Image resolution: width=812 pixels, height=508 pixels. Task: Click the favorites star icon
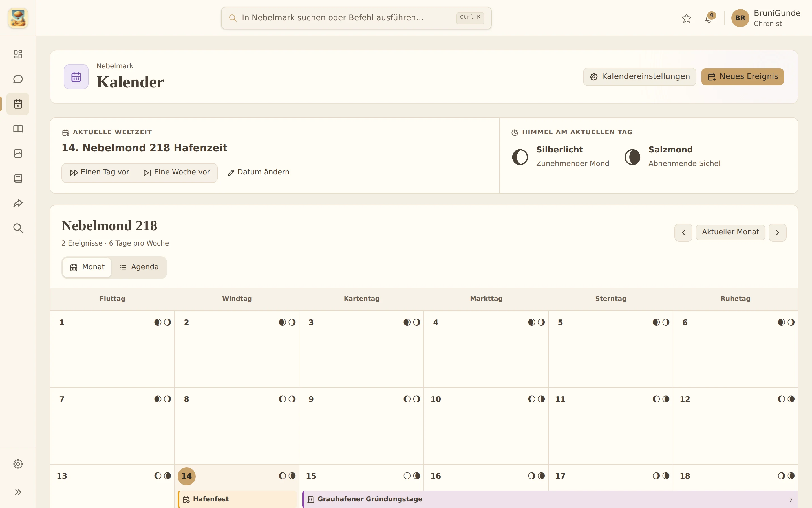(687, 18)
